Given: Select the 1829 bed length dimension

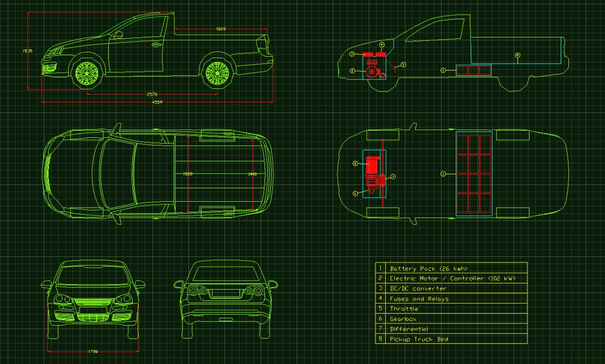Looking at the screenshot, I should coord(221,29).
